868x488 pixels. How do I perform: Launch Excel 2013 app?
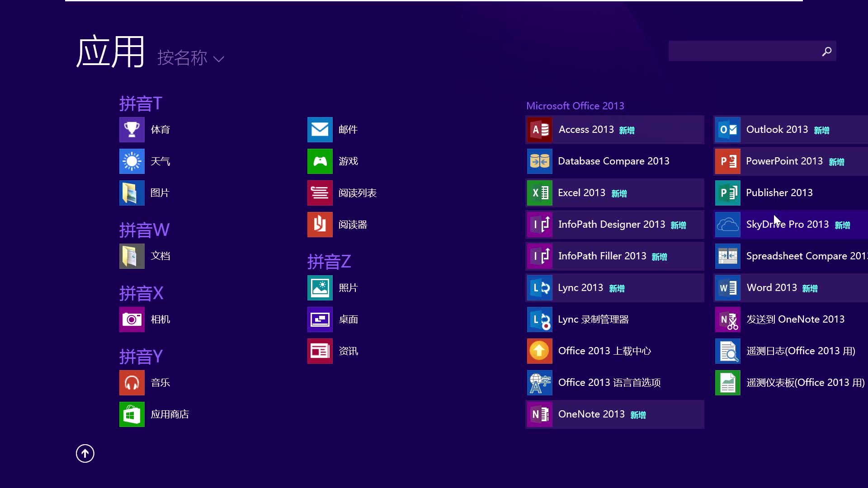point(615,192)
